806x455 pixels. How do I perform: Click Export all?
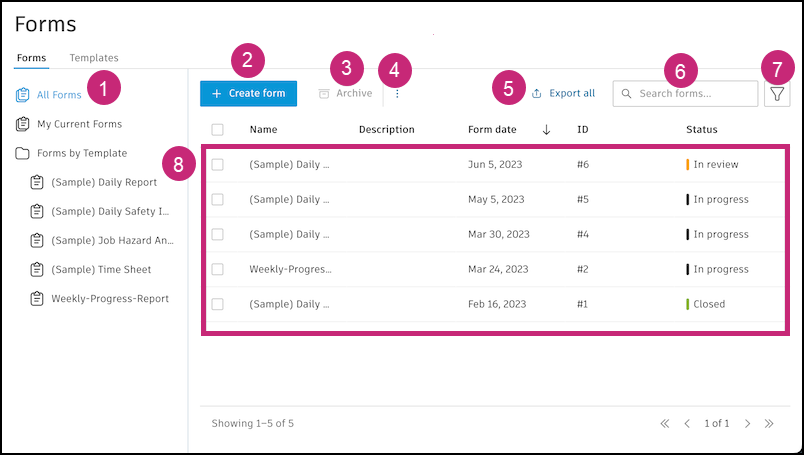click(563, 93)
